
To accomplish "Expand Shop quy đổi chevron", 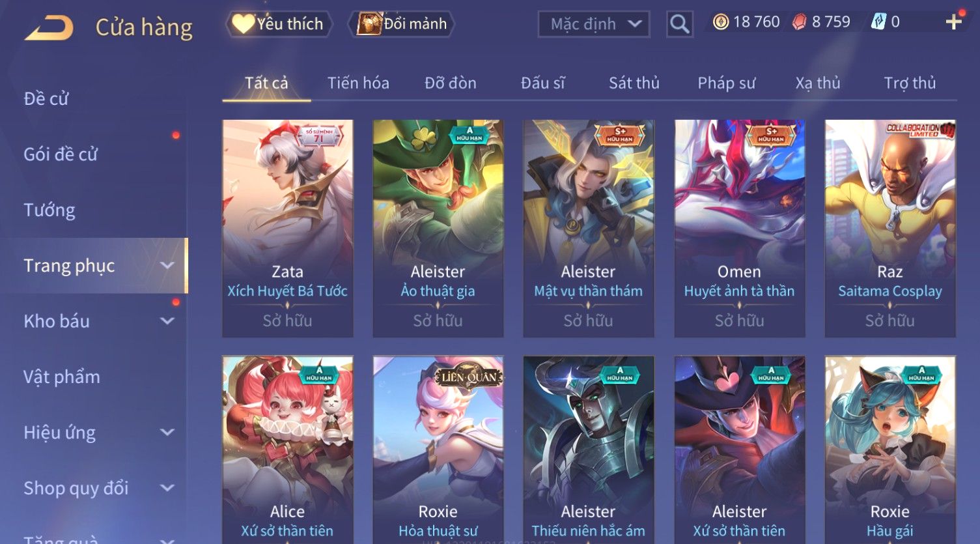I will click(x=167, y=488).
